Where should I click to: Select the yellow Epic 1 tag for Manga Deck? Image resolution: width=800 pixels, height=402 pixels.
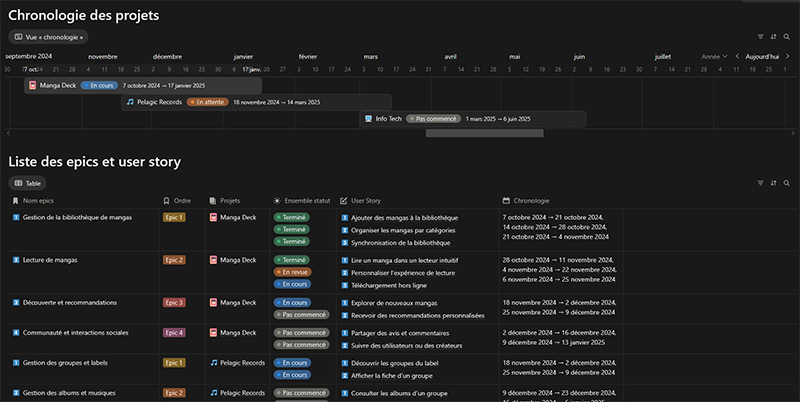pos(174,217)
